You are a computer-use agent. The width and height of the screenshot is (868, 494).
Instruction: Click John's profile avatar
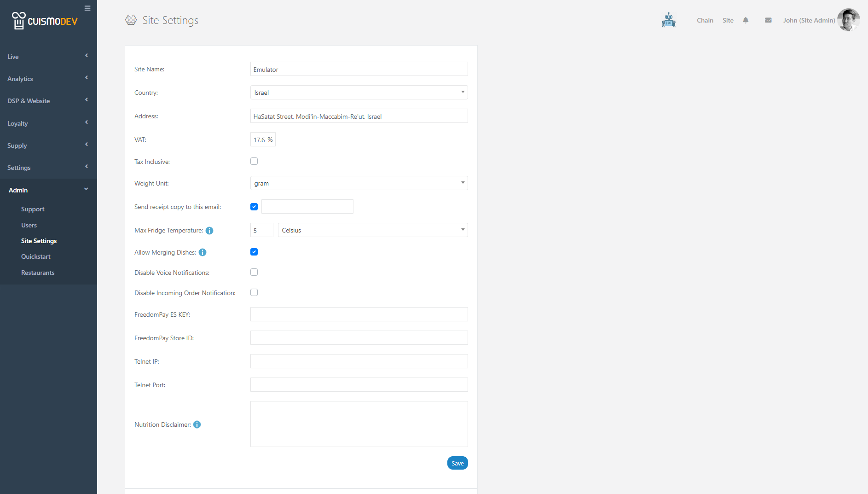click(848, 20)
